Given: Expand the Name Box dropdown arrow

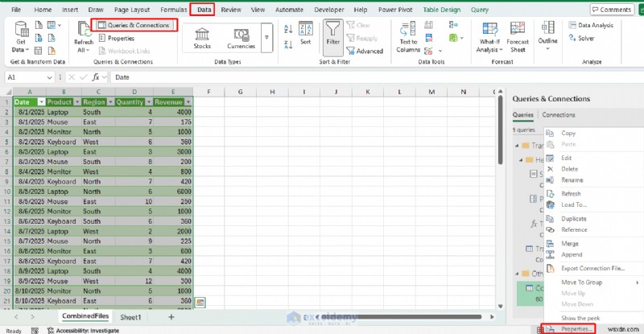Looking at the screenshot, I should tap(49, 77).
